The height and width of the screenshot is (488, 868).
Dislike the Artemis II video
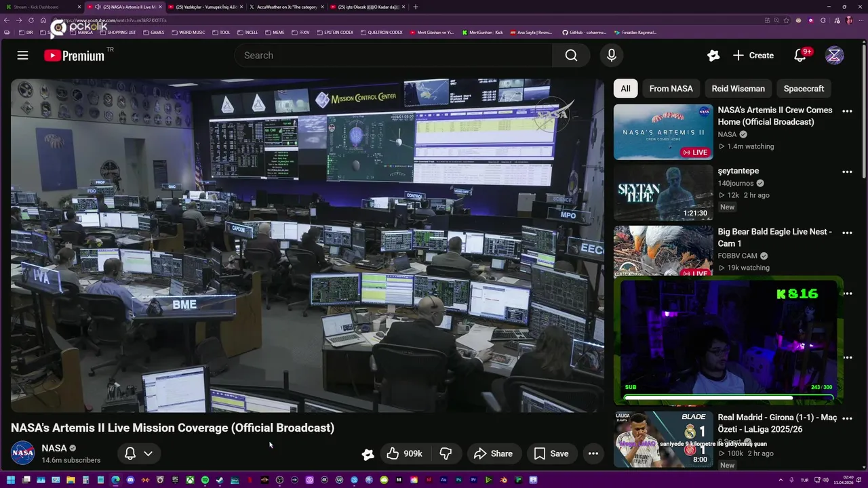click(x=446, y=453)
